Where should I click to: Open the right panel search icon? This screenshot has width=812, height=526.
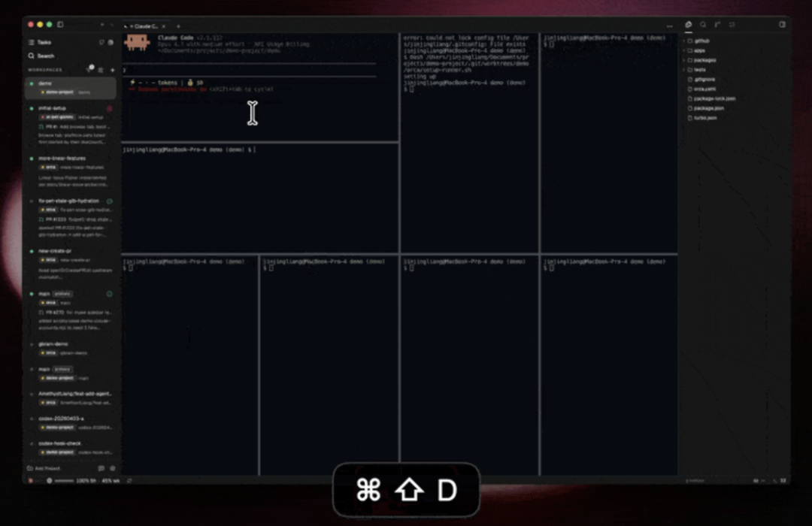tap(703, 24)
